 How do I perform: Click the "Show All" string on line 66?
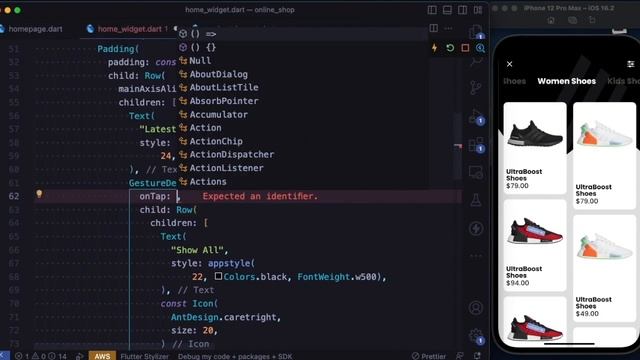click(197, 250)
